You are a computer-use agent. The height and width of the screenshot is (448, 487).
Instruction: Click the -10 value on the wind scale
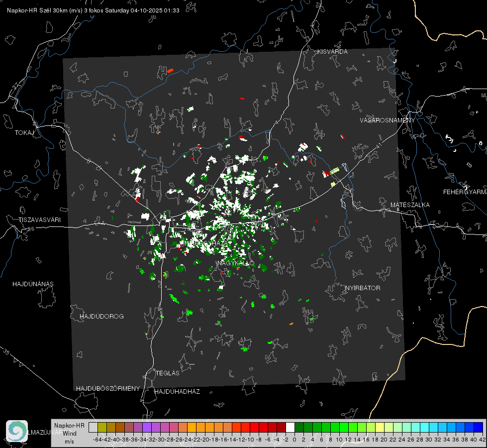(250, 440)
